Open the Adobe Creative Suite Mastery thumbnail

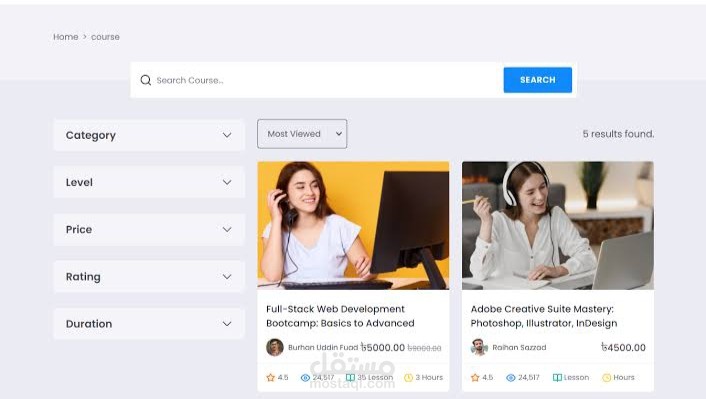tap(558, 225)
